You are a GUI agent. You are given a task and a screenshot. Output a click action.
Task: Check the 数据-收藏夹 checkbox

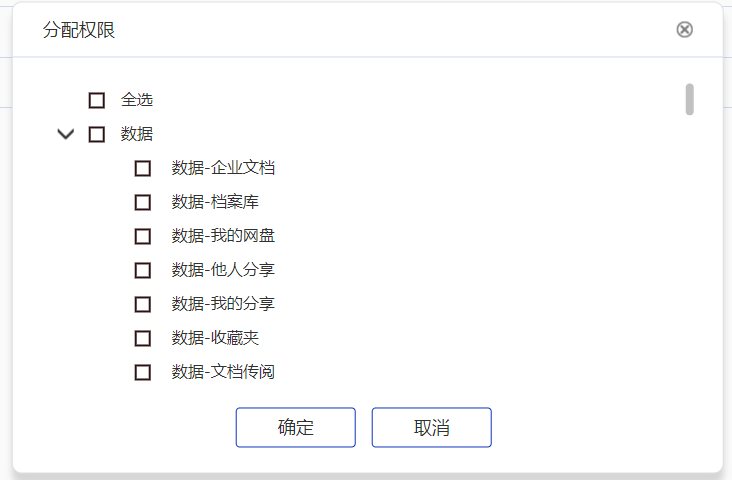[x=142, y=339]
